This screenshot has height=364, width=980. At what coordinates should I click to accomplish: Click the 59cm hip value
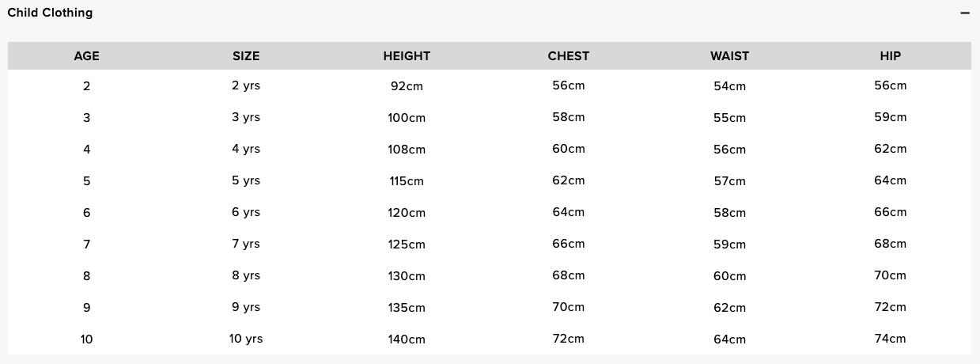(891, 117)
